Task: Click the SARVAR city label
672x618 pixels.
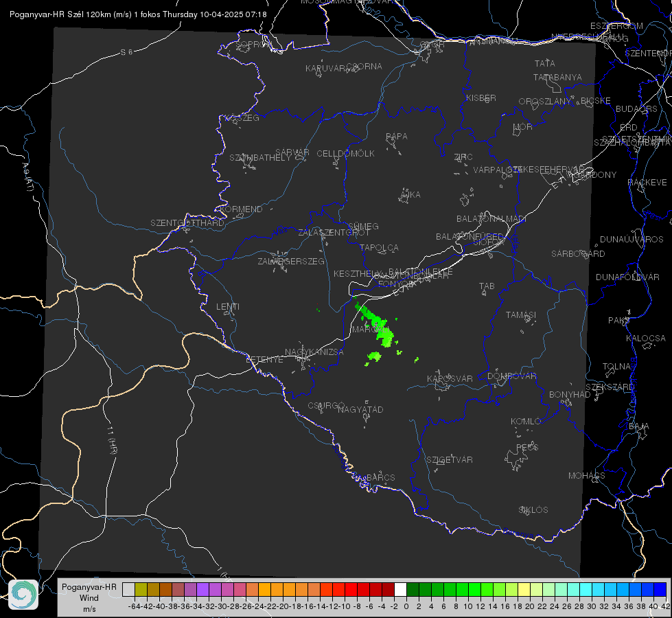Action: point(292,152)
